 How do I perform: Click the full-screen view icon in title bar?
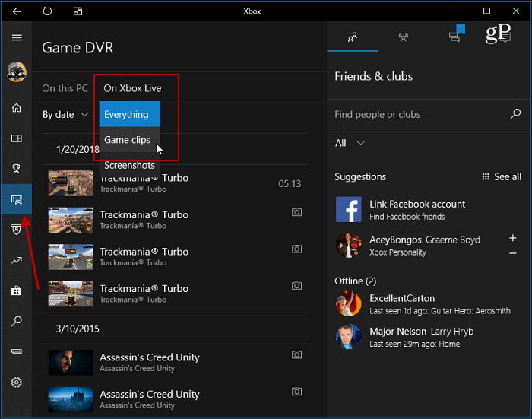click(x=78, y=11)
